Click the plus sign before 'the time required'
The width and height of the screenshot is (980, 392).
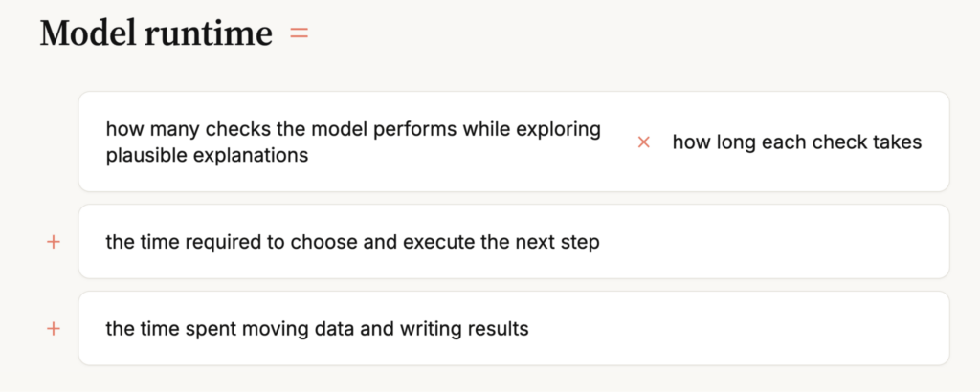[54, 242]
